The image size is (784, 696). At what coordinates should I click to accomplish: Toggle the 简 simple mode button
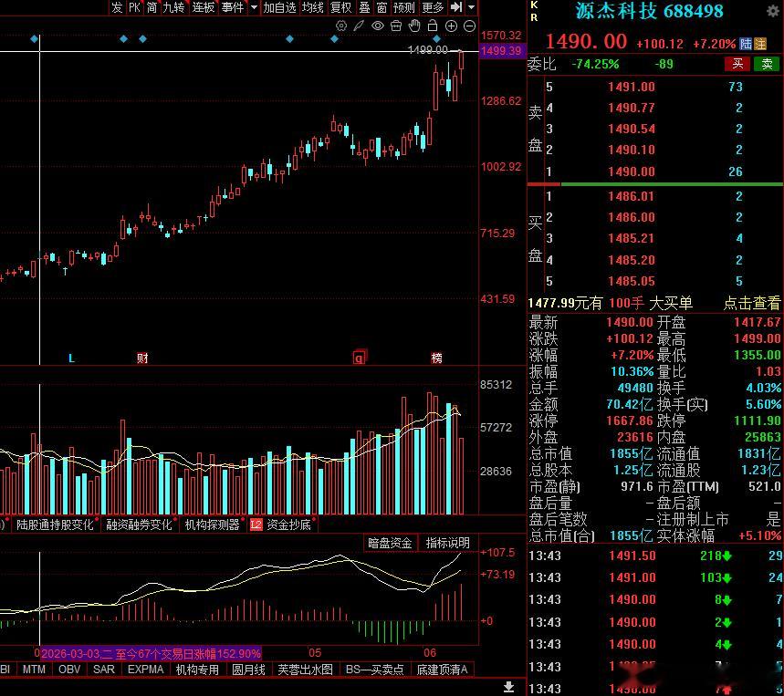[152, 7]
